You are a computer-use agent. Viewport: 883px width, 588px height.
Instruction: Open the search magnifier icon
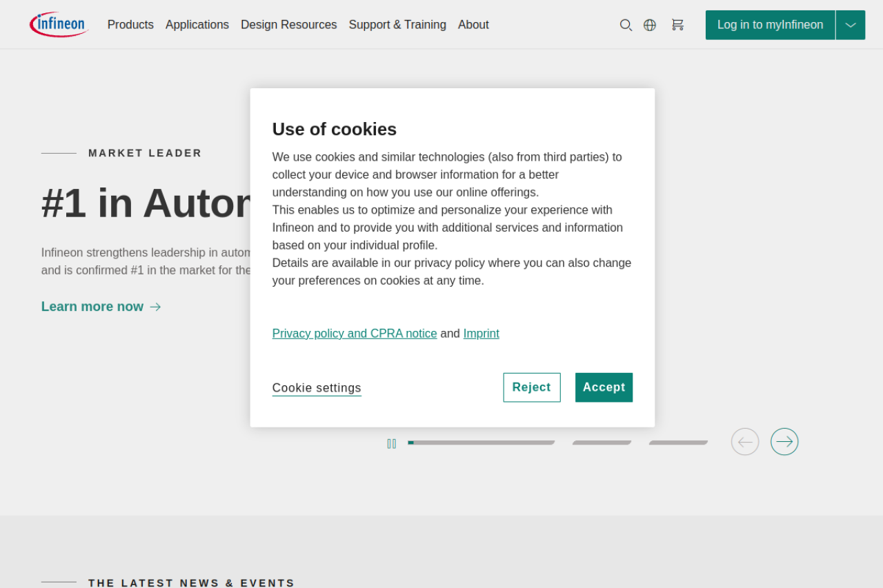pyautogui.click(x=626, y=25)
